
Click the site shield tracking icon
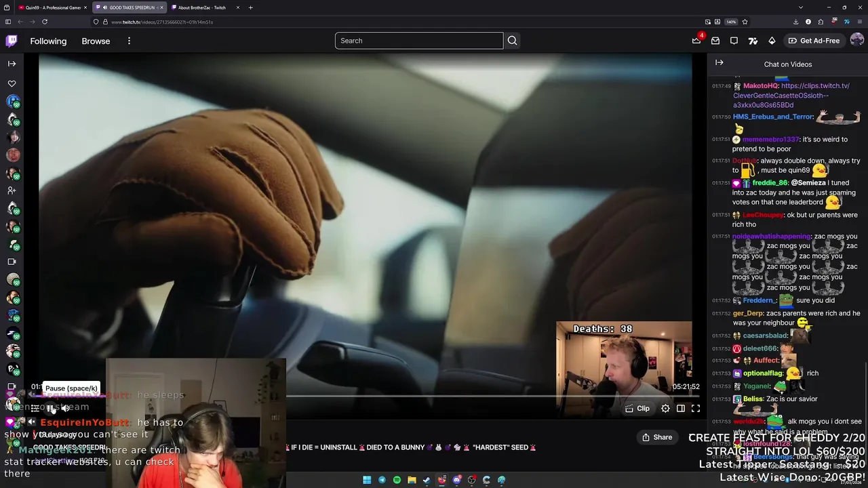[x=96, y=22]
